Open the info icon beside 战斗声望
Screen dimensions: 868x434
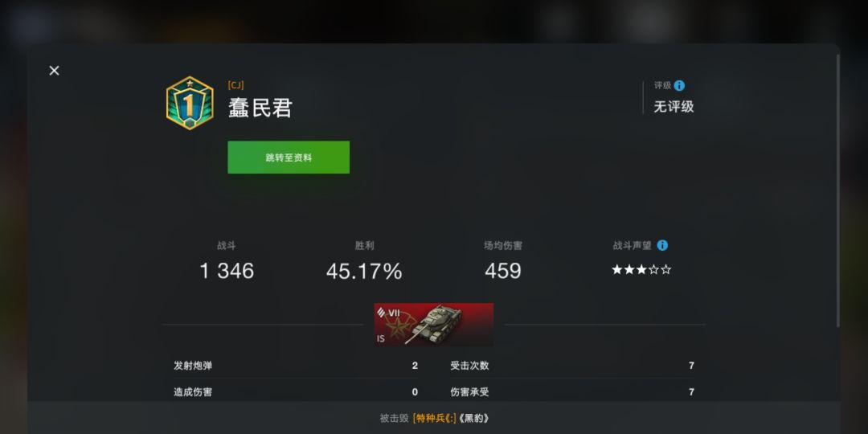tap(662, 245)
